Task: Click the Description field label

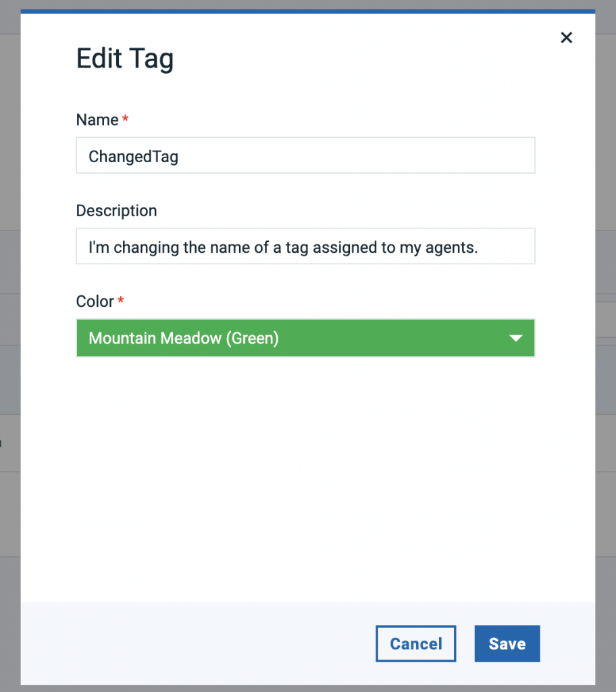Action: (116, 211)
